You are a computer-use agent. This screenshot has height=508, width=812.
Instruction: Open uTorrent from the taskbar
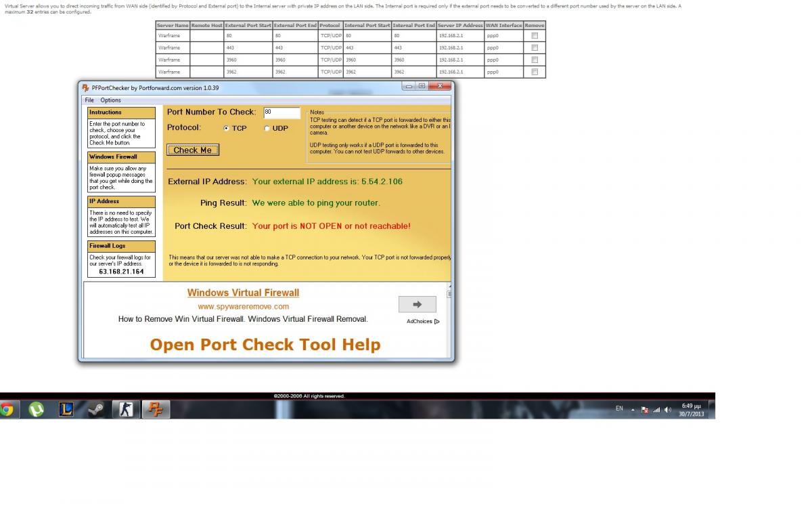pyautogui.click(x=36, y=409)
